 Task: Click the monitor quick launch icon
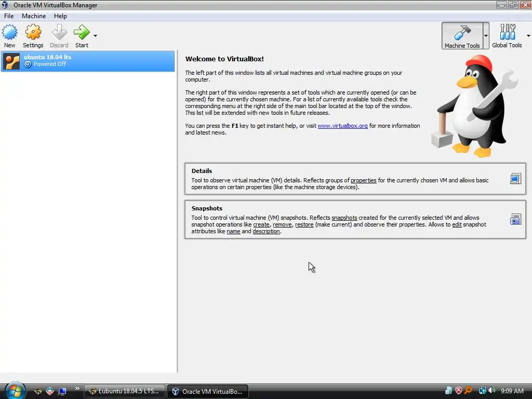62,391
